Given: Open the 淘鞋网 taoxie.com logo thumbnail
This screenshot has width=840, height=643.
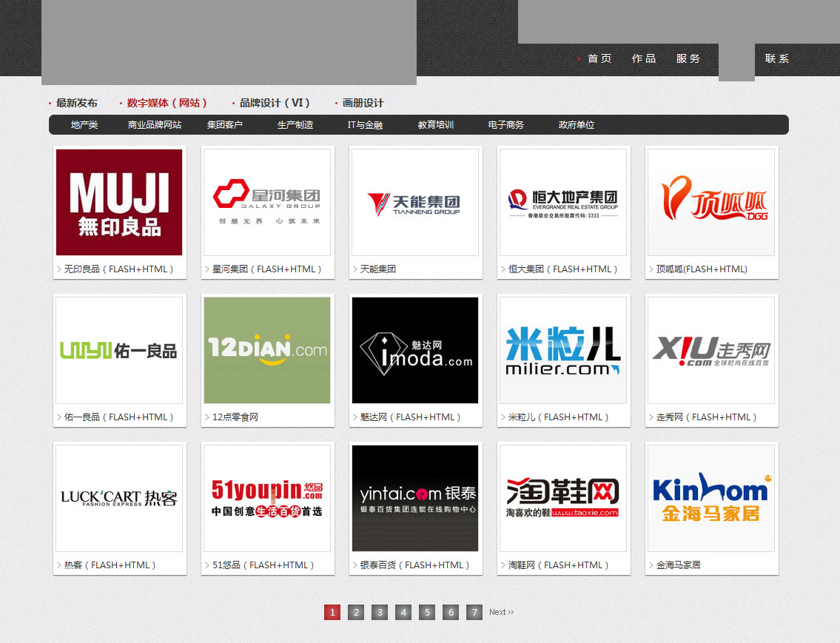Looking at the screenshot, I should [x=563, y=498].
